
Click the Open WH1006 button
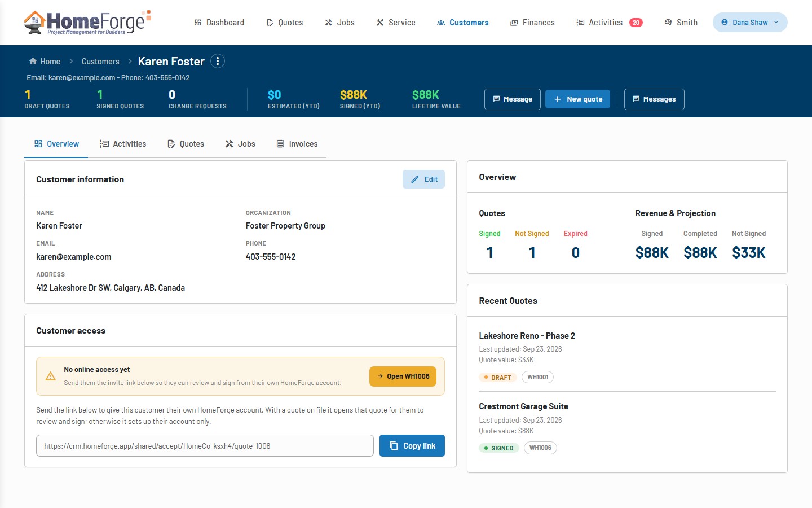click(x=403, y=376)
